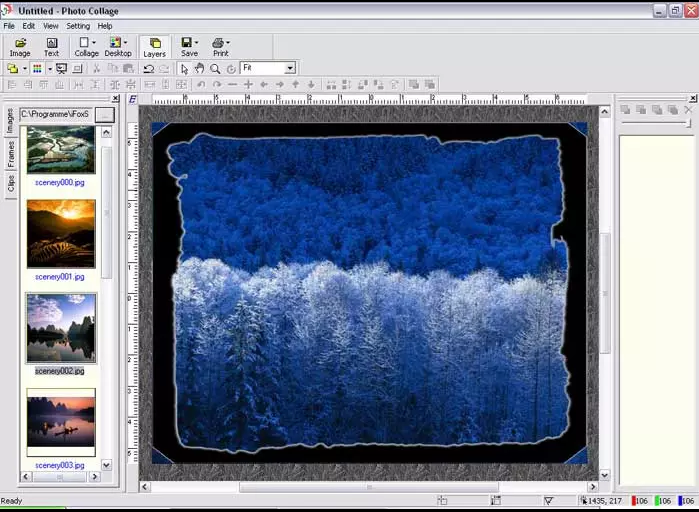Image resolution: width=699 pixels, height=512 pixels.
Task: Select the scenery003.jpg thumbnail
Action: tap(61, 422)
